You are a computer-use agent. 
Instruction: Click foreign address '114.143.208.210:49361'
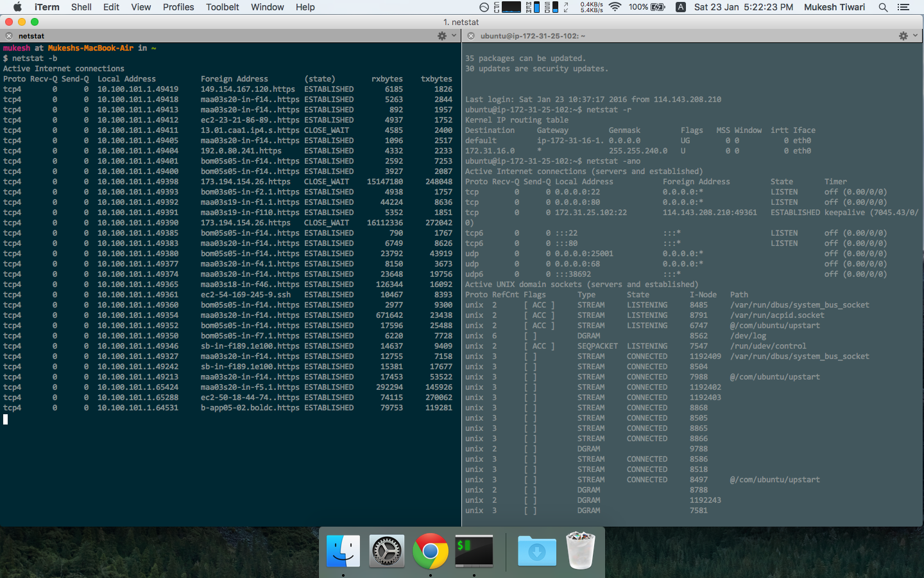[710, 213]
